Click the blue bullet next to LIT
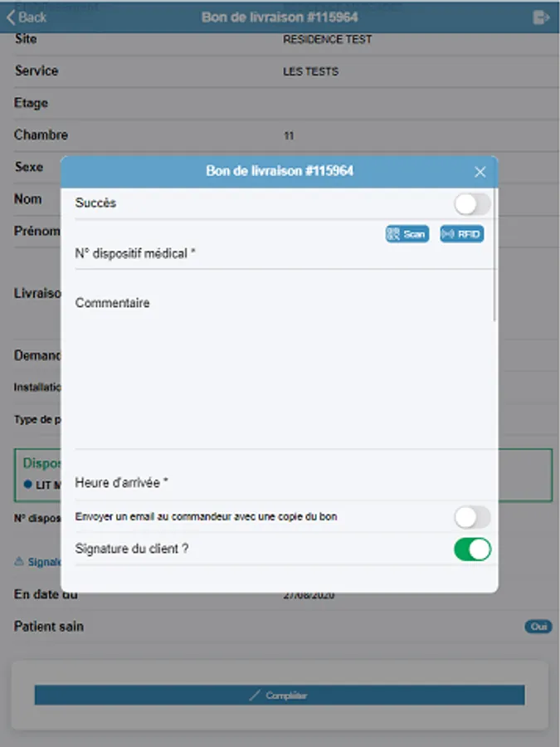The image size is (560, 747). (x=28, y=485)
